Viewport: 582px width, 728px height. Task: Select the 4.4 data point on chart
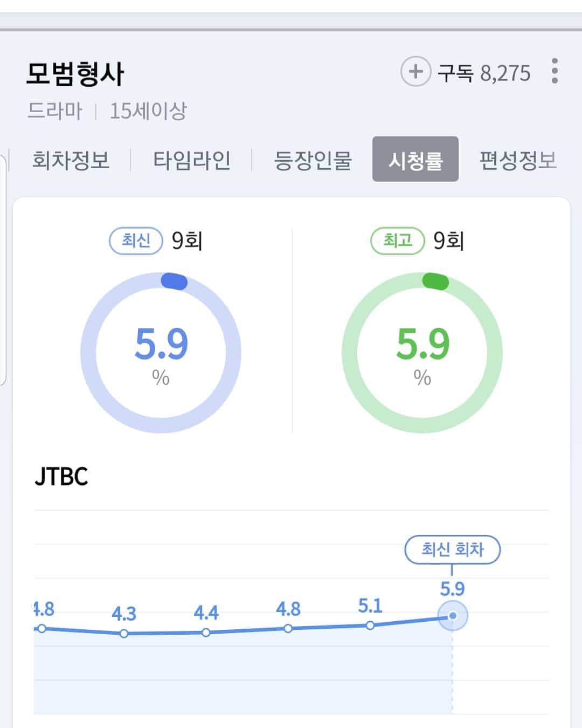206,633
